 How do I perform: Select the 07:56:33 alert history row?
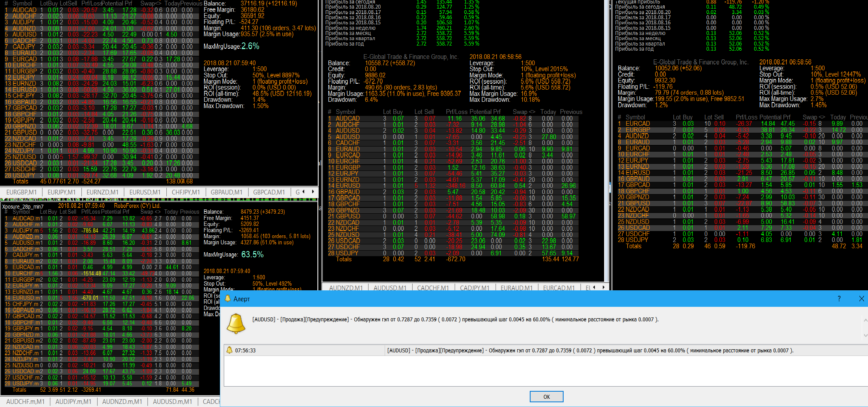point(545,350)
